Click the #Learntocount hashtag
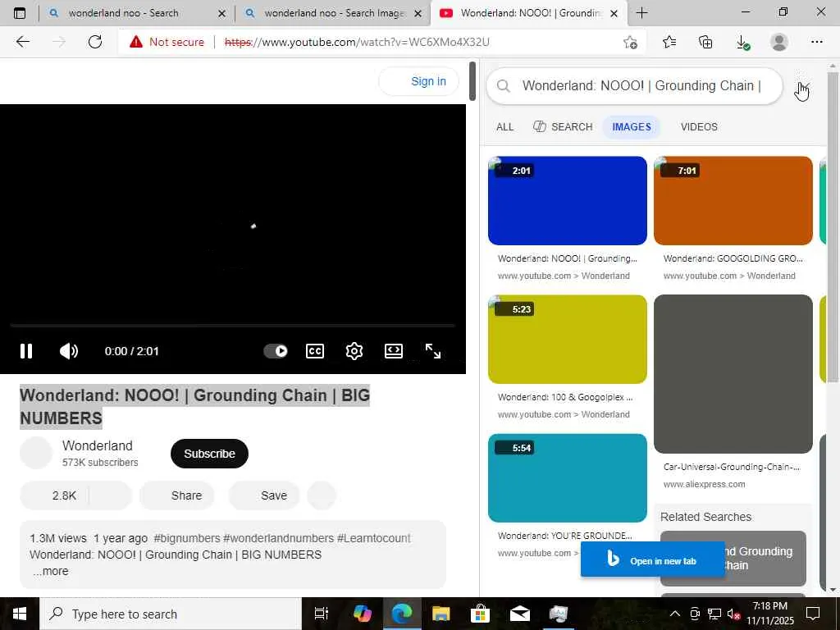Screen dimensions: 840x630 coord(373,538)
